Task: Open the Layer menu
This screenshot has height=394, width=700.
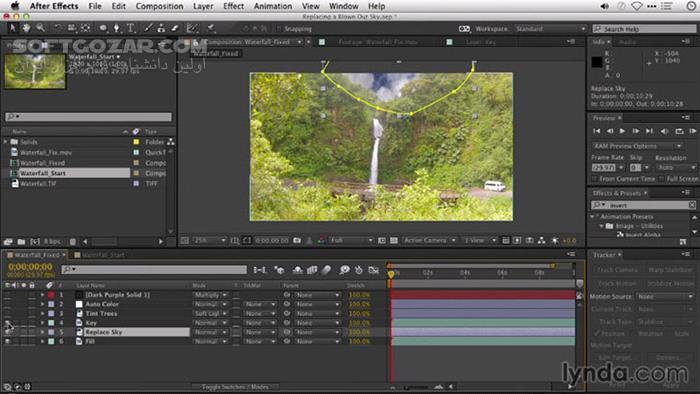Action: pyautogui.click(x=203, y=6)
